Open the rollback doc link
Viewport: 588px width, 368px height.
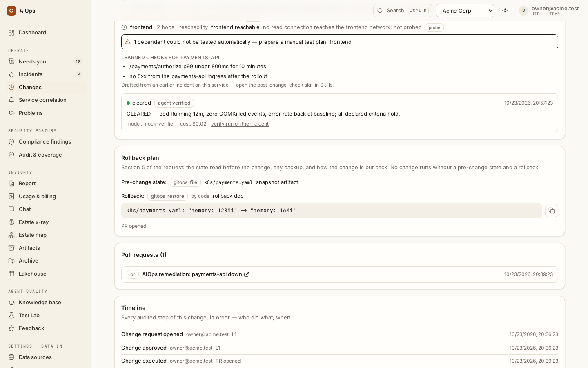(228, 196)
